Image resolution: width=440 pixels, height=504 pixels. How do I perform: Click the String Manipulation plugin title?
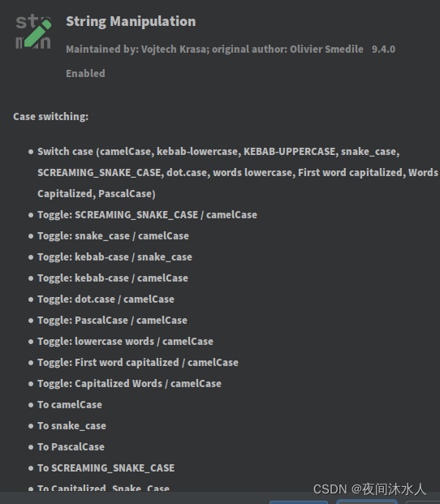pos(131,22)
